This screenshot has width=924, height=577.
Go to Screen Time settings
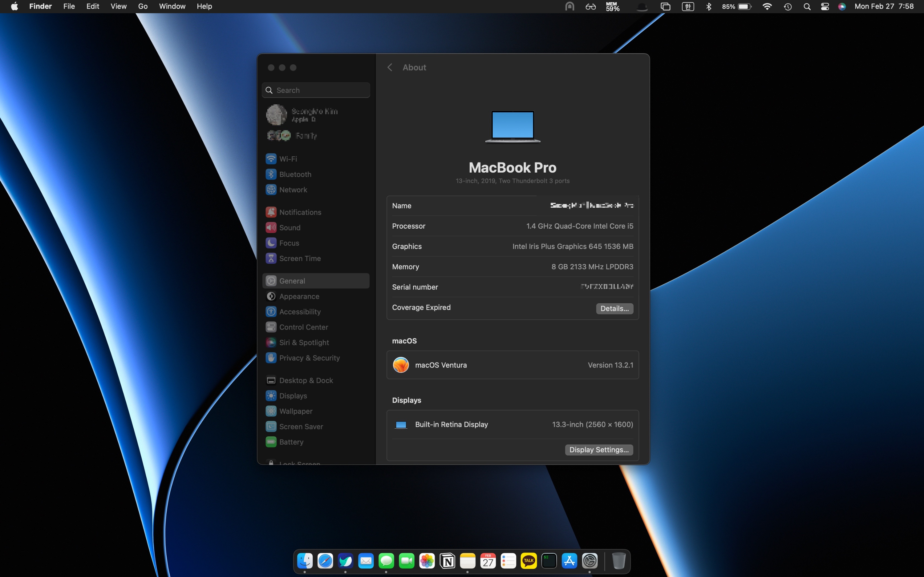coord(300,258)
